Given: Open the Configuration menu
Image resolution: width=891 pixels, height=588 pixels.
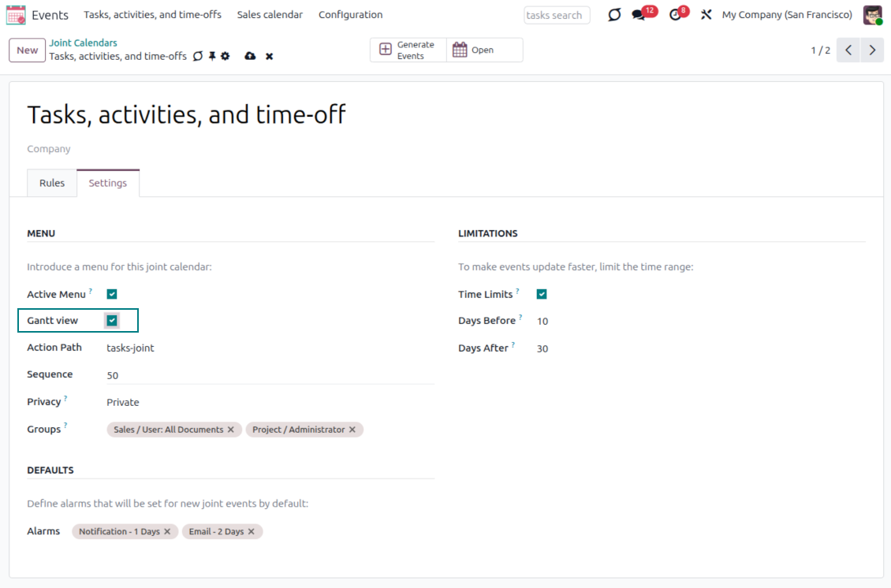Looking at the screenshot, I should (x=350, y=15).
